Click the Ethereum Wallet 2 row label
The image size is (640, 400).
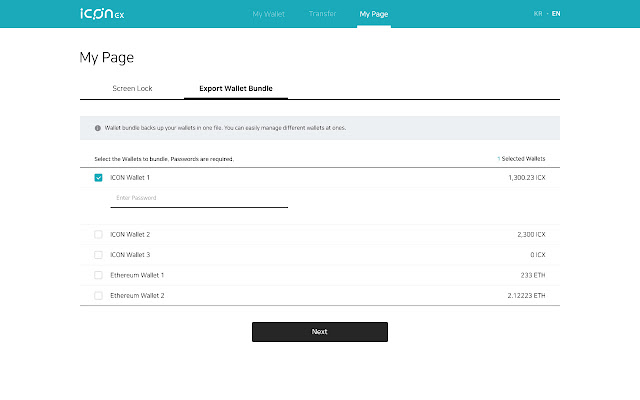[x=137, y=296]
